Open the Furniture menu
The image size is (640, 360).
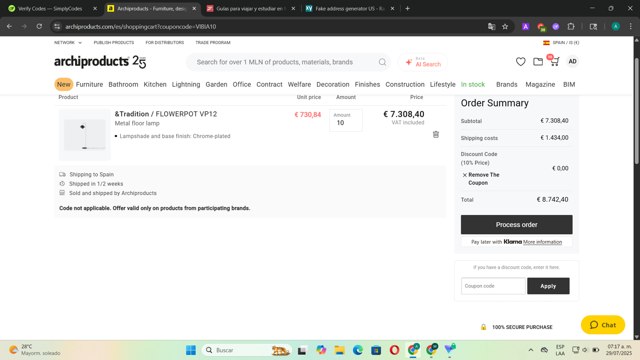[x=89, y=84]
